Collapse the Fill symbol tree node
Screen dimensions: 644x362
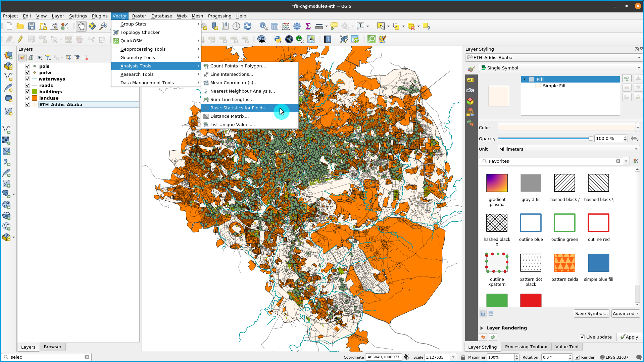coord(525,80)
